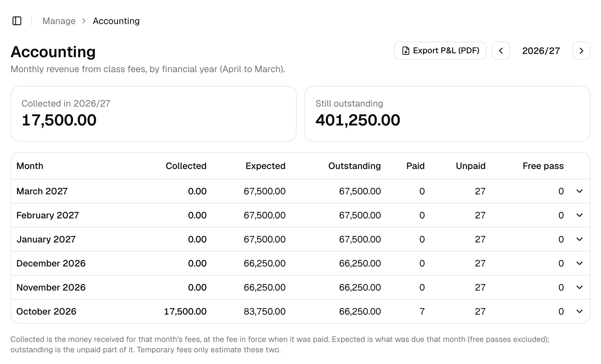
Task: Click October 2026 expected value 83,750.00
Action: click(x=265, y=311)
